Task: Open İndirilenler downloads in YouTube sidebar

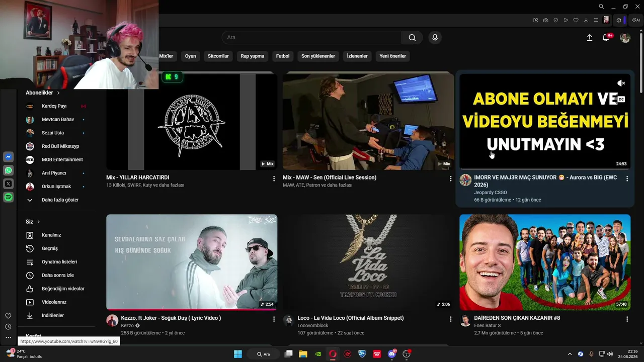Action: 55,316
